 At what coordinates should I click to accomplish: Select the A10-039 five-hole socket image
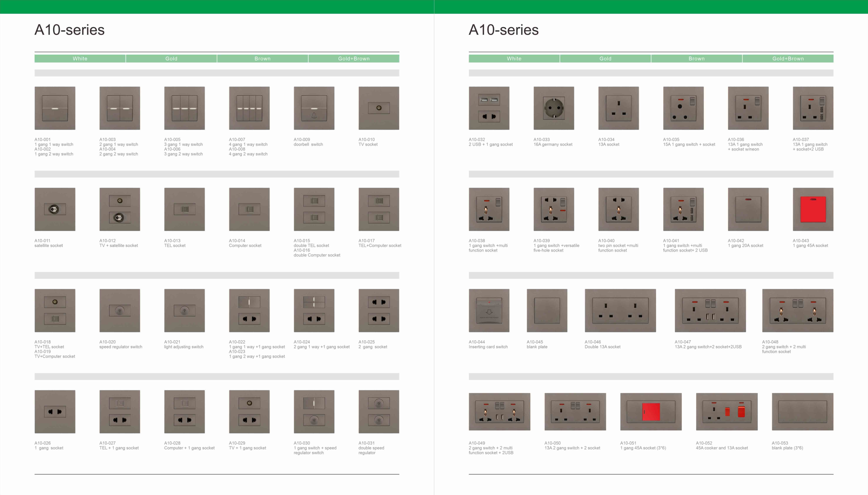[554, 209]
